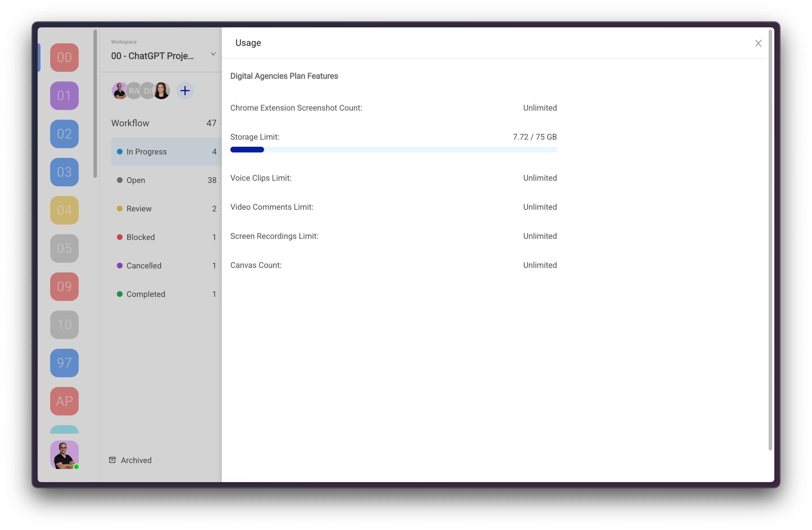Screen dimensions: 812x530
Task: Expand the workspace dropdown arrow
Action: tap(214, 55)
